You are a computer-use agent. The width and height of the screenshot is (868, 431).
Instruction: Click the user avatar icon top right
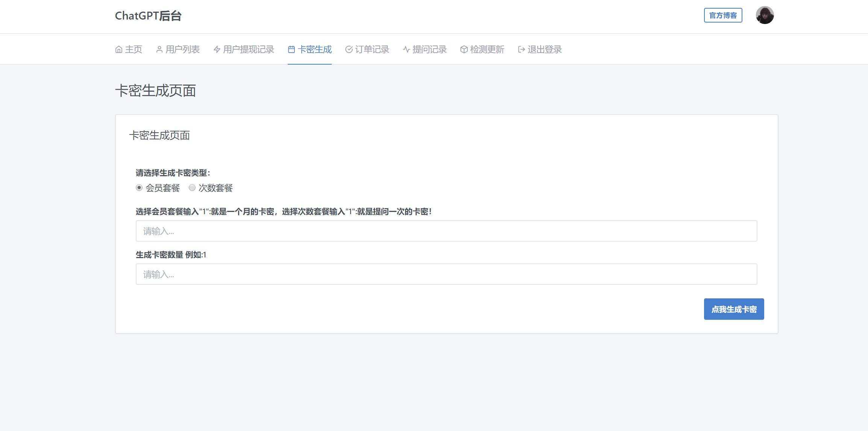click(x=766, y=15)
